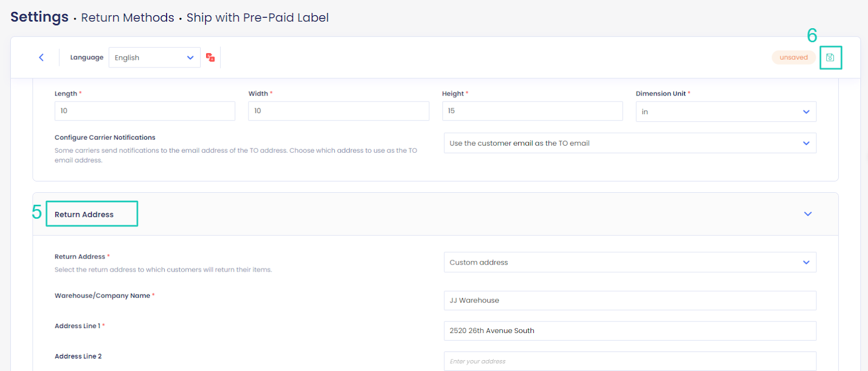This screenshot has height=371, width=868.
Task: Click the Language label
Action: (x=87, y=58)
